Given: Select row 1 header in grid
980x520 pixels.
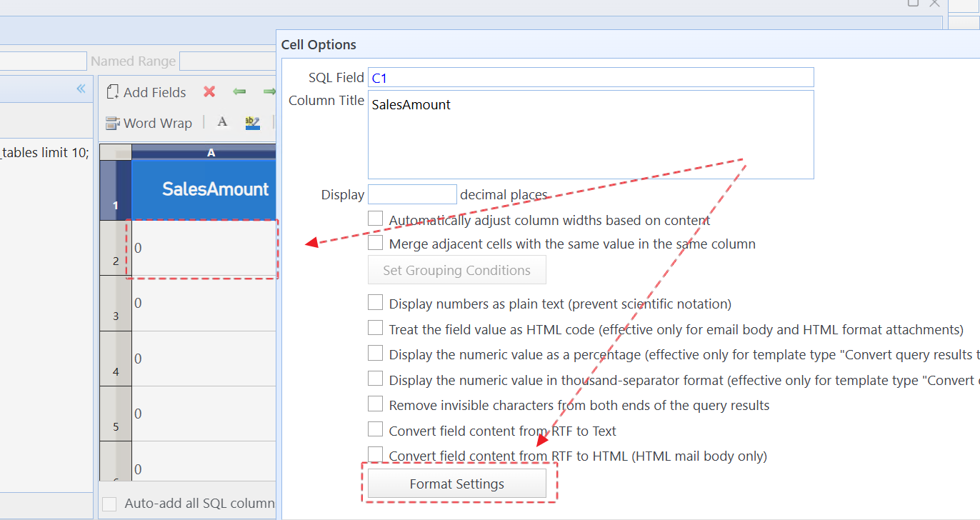Looking at the screenshot, I should [x=116, y=190].
